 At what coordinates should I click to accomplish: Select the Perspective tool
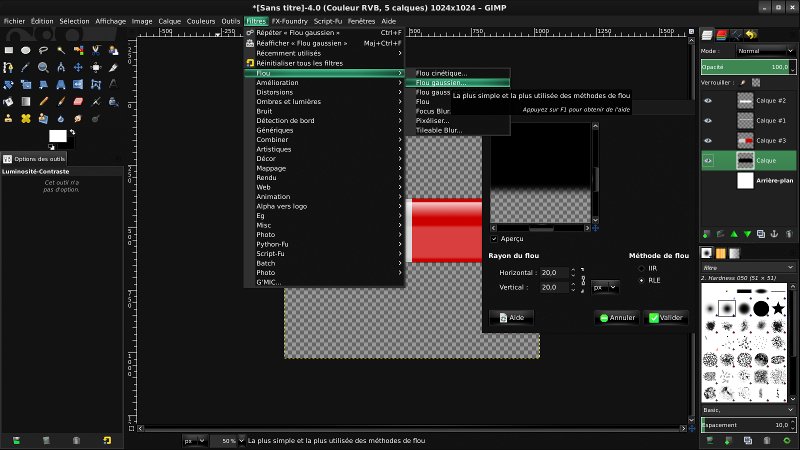pyautogui.click(x=61, y=85)
